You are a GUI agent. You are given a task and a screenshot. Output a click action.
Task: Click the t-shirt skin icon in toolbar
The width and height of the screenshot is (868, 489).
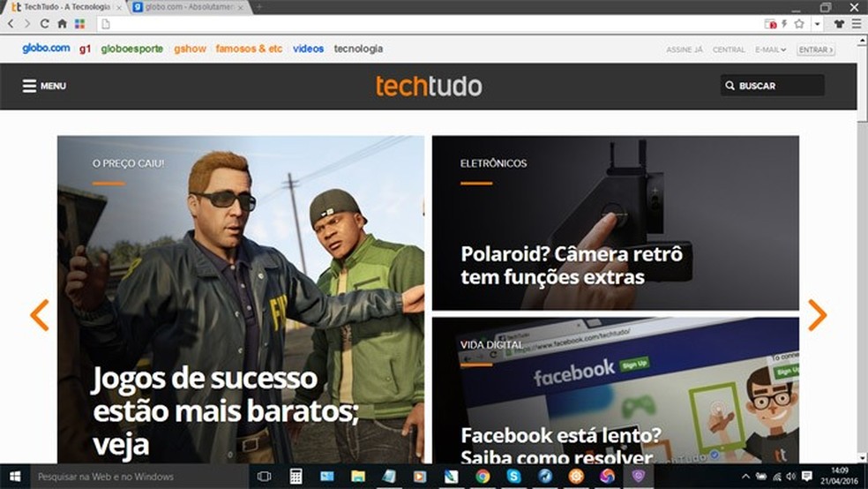[839, 24]
